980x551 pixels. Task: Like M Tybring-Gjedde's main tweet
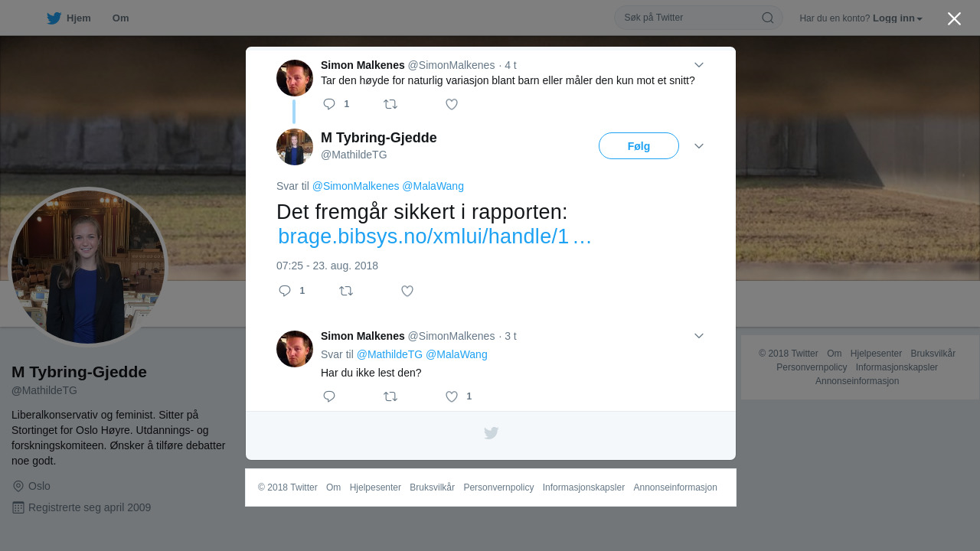click(407, 291)
